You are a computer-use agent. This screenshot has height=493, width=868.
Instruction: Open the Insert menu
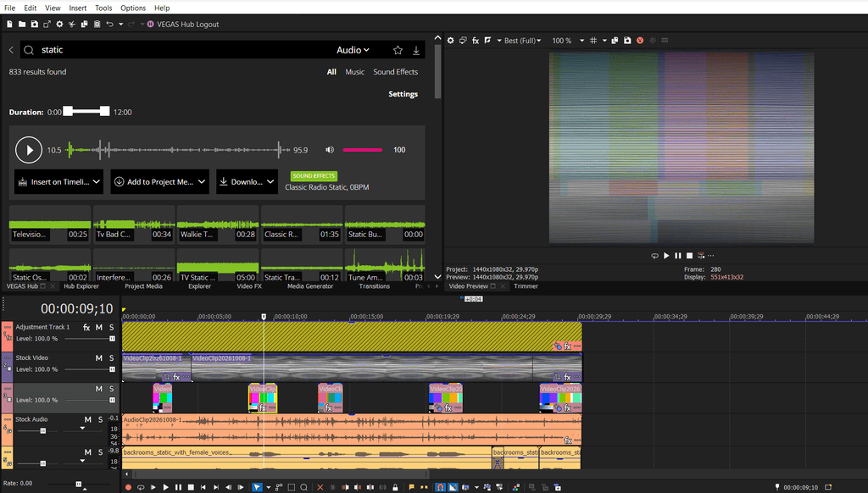pos(77,8)
